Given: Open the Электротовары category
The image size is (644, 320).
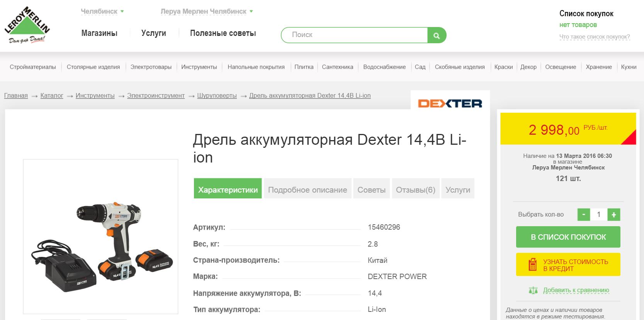Looking at the screenshot, I should point(151,67).
